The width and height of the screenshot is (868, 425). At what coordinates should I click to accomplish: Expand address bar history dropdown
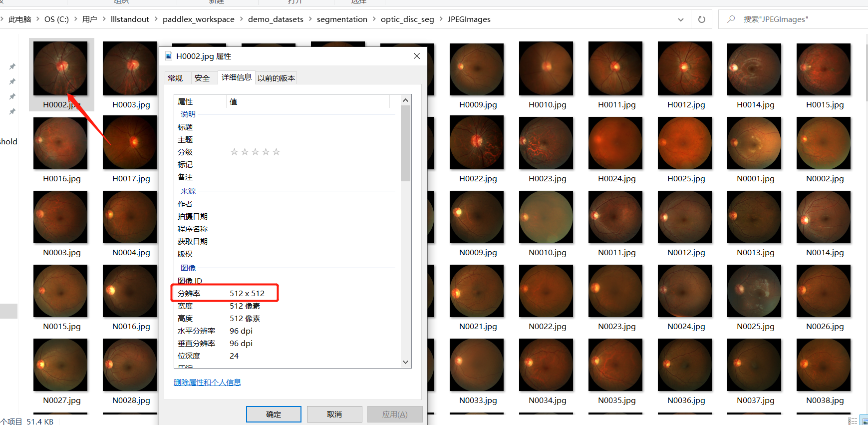(681, 19)
